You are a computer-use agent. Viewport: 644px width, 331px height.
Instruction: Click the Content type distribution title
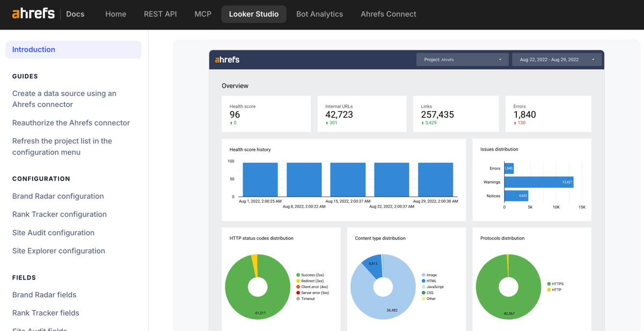(380, 238)
